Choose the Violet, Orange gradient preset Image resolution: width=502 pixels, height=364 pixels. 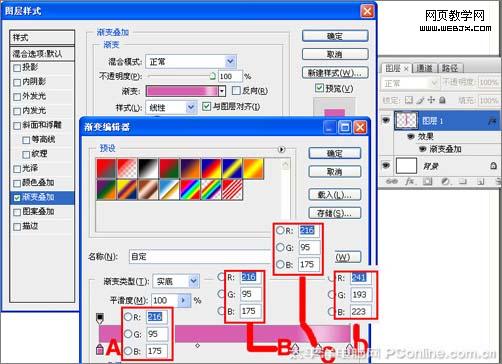tap(190, 168)
